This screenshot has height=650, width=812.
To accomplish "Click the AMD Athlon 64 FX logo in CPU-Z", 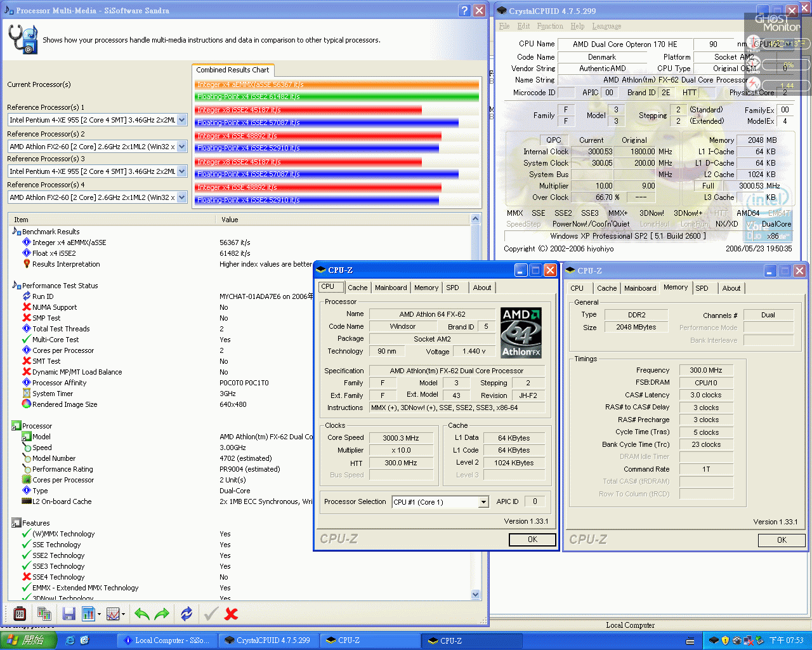I will pyautogui.click(x=521, y=333).
